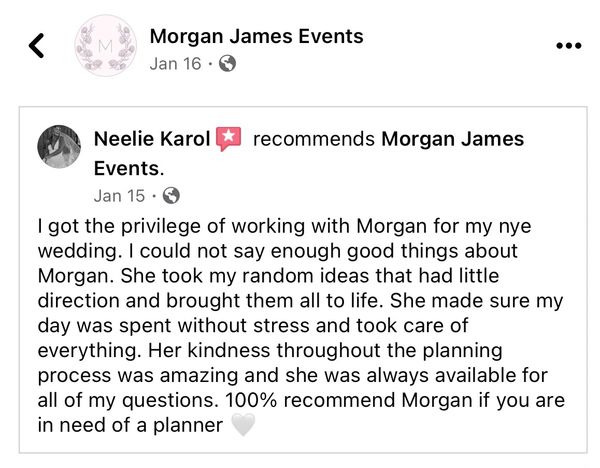This screenshot has width=600, height=468.
Task: Click the globe icon beside Jan 16
Action: pos(227,64)
